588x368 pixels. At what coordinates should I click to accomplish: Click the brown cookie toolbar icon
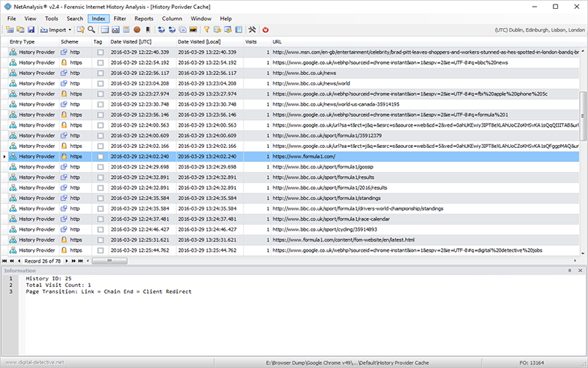137,29
